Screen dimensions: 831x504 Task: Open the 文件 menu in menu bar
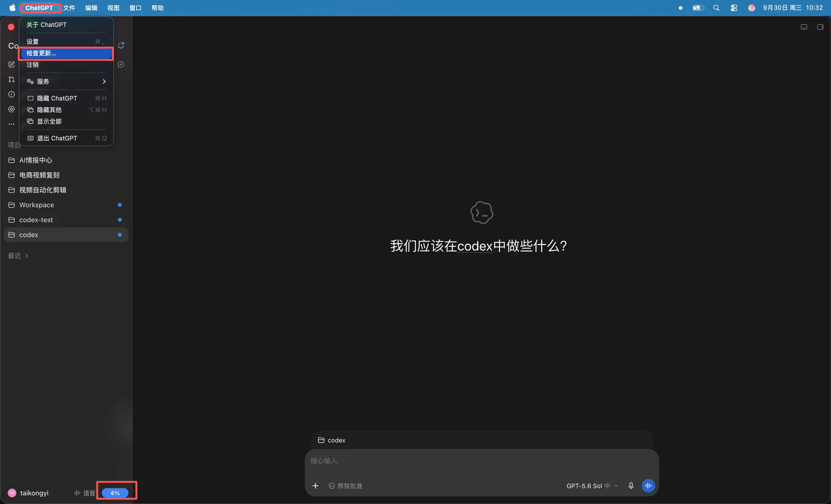[x=69, y=8]
